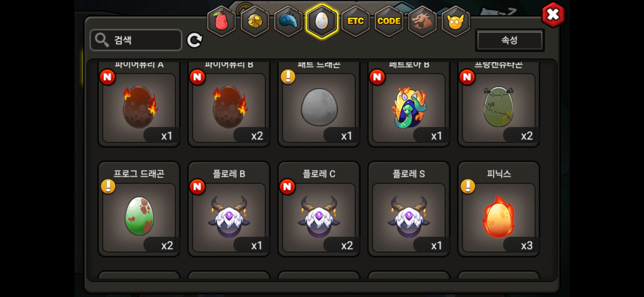The image size is (644, 297).
Task: Select the 플로레 C horned egg
Action: pos(319,209)
